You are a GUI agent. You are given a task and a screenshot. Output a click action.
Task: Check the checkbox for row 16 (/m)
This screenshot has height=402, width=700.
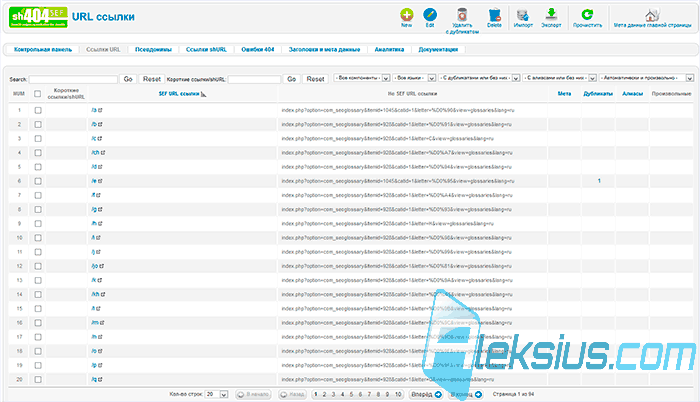(38, 322)
